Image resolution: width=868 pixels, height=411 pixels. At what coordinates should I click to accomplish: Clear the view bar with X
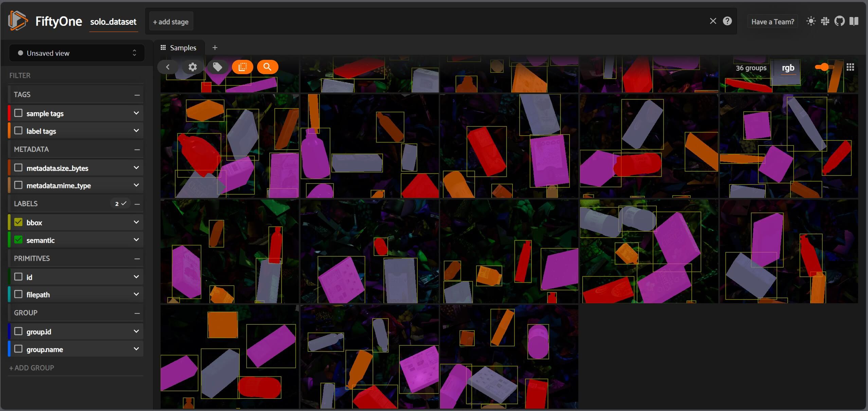click(713, 21)
